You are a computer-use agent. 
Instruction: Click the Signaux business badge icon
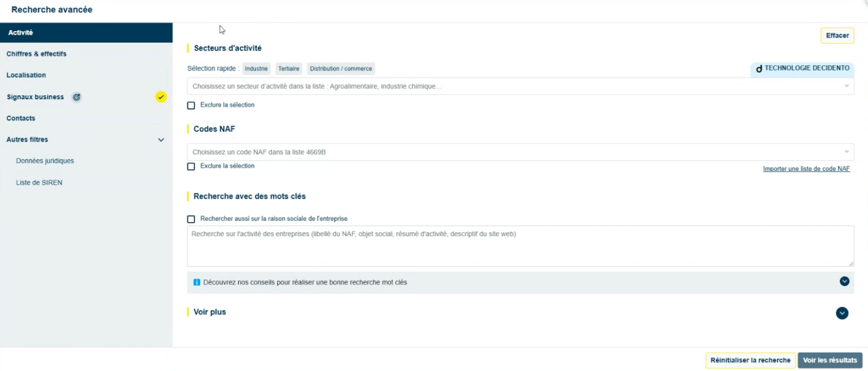pos(77,97)
